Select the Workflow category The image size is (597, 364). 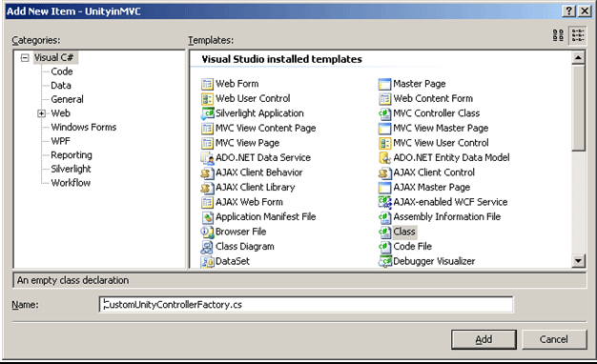tap(71, 183)
